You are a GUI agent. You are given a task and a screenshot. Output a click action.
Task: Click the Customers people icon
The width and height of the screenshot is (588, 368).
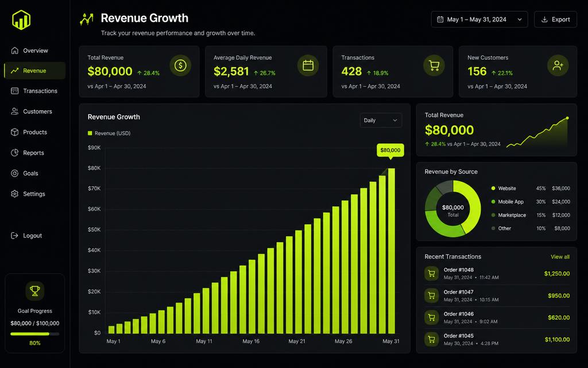14,111
